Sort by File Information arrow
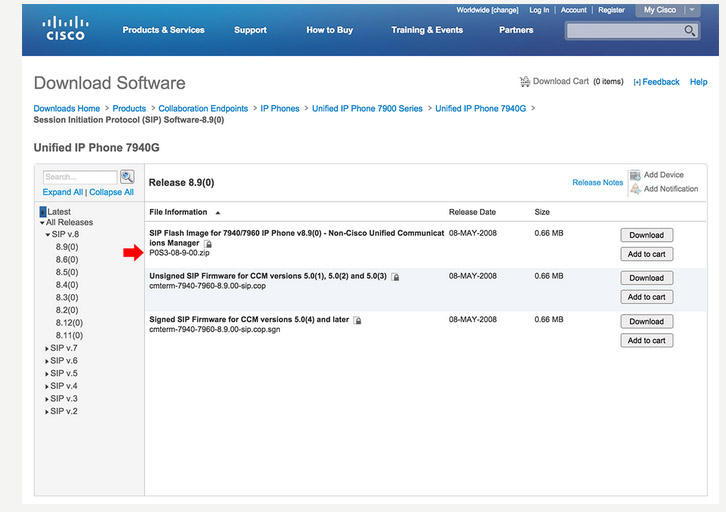The width and height of the screenshot is (726, 512). pyautogui.click(x=218, y=212)
